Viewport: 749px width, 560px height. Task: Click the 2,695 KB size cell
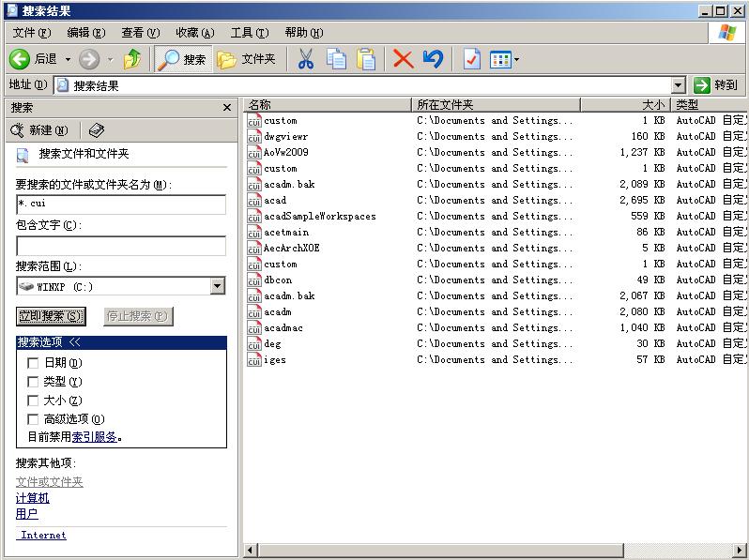[642, 200]
